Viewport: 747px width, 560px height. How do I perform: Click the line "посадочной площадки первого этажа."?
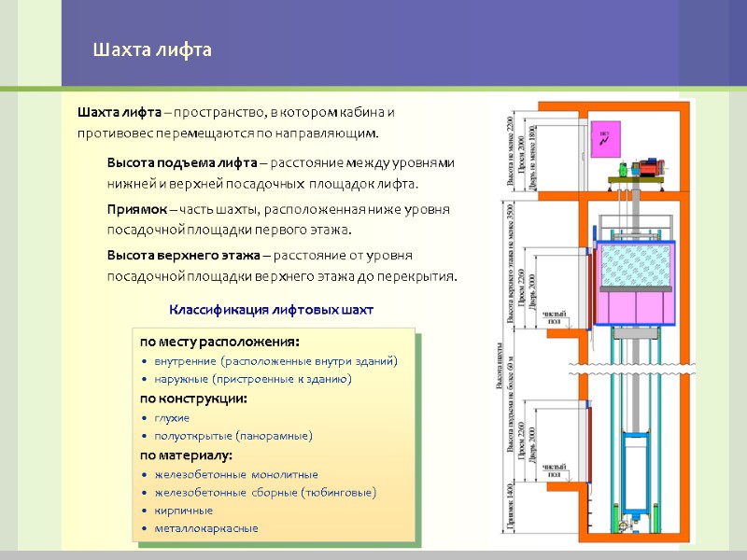tap(229, 230)
